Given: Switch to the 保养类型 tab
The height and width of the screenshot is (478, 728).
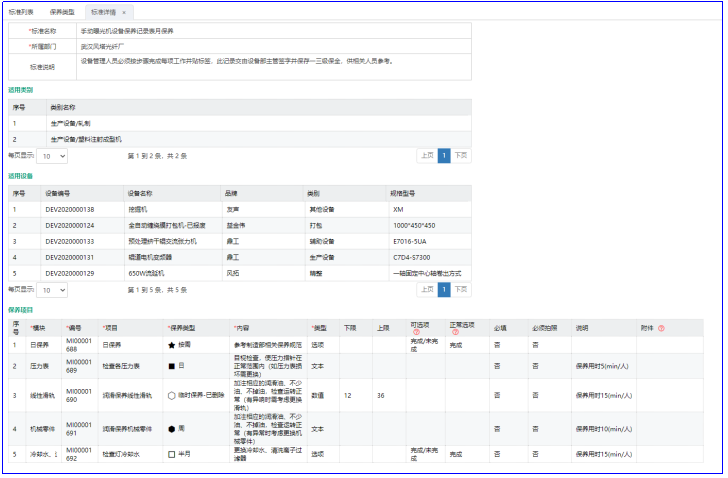Looking at the screenshot, I should [62, 12].
